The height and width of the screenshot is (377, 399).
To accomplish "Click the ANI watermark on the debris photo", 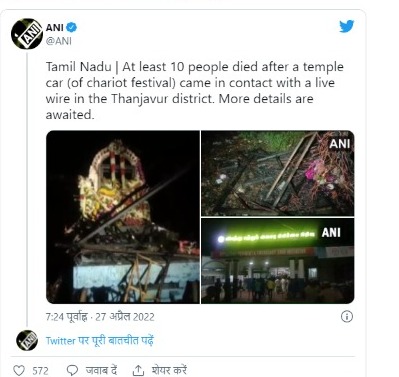I will pos(340,144).
